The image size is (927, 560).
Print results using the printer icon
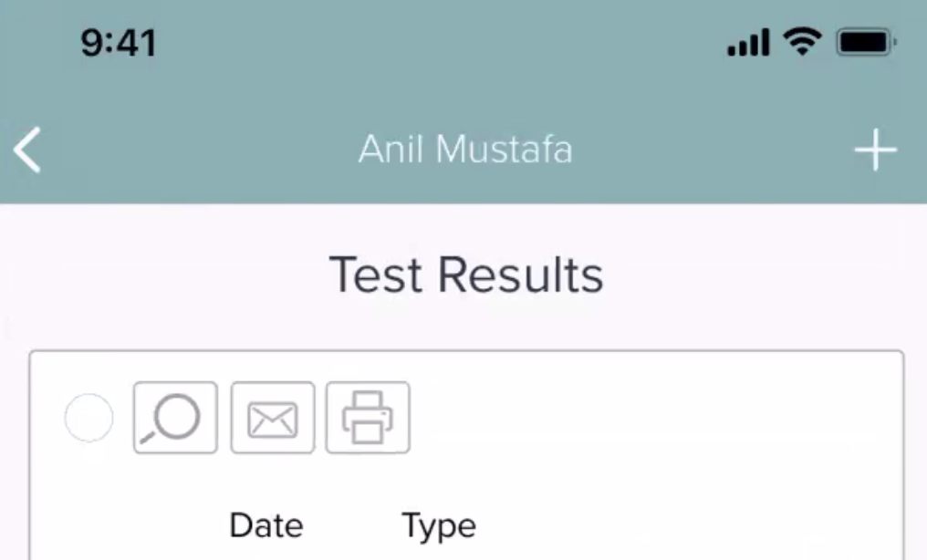(x=368, y=418)
